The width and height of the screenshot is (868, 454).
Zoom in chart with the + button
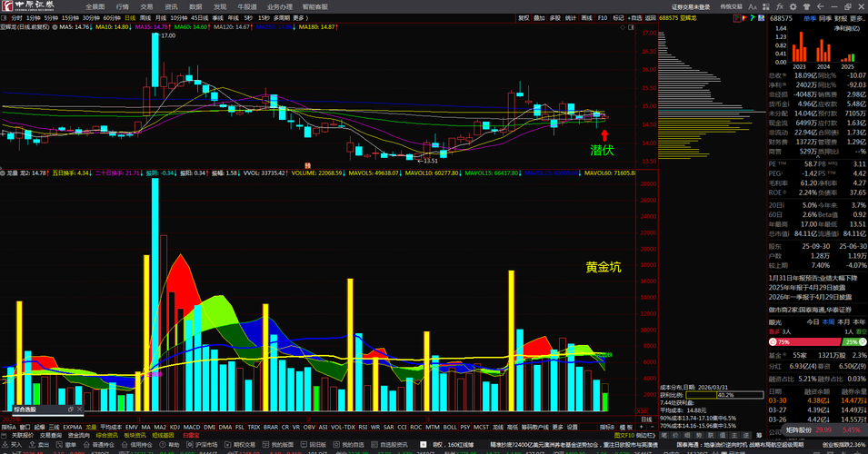(641, 428)
